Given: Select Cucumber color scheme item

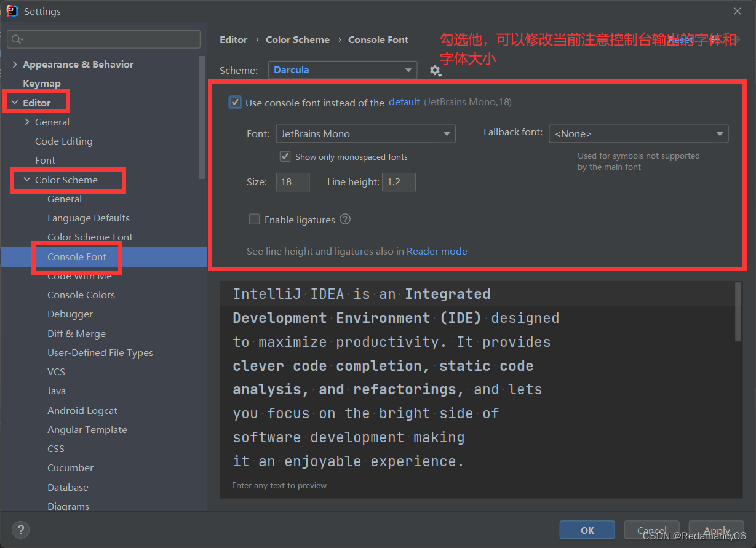Looking at the screenshot, I should coord(70,467).
